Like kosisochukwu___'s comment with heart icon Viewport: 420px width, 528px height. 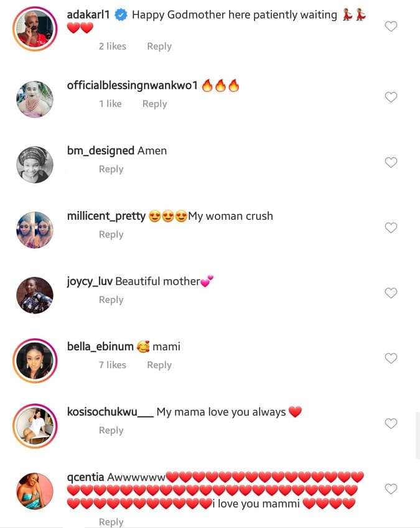click(391, 424)
